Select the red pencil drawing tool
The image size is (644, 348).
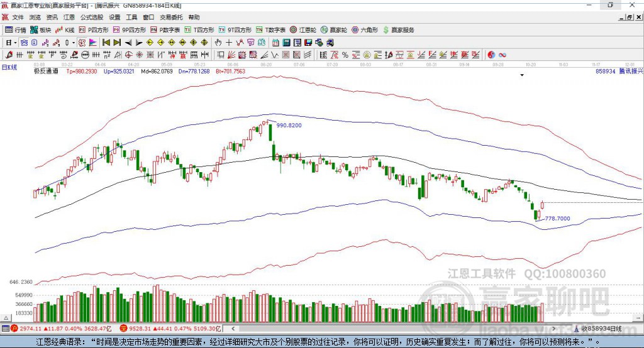(x=9, y=55)
